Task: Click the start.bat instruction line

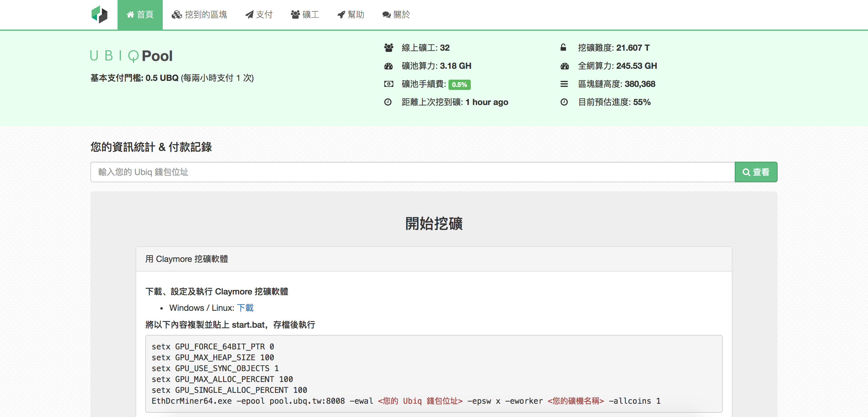Action: point(230,325)
